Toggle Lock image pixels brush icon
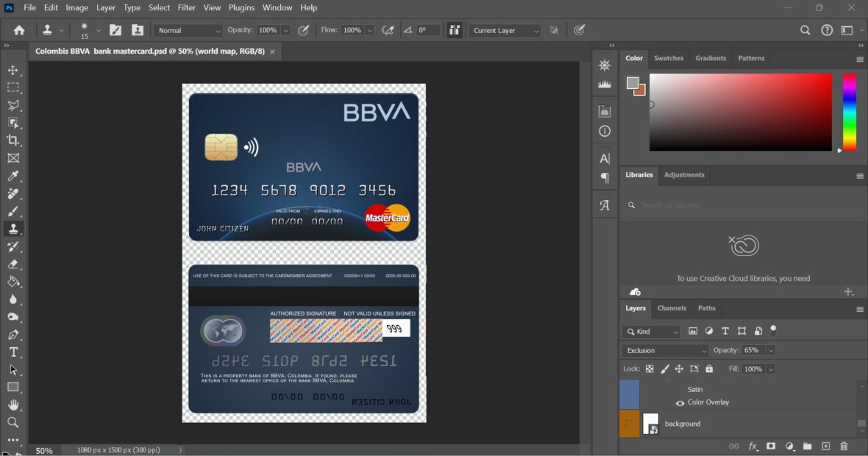868x456 pixels. coord(665,369)
